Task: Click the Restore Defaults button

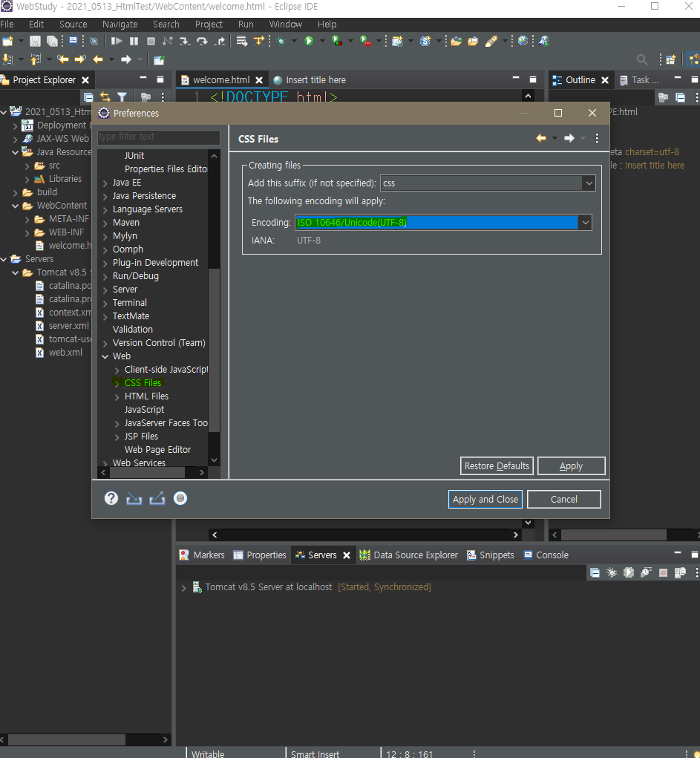Action: (x=497, y=466)
